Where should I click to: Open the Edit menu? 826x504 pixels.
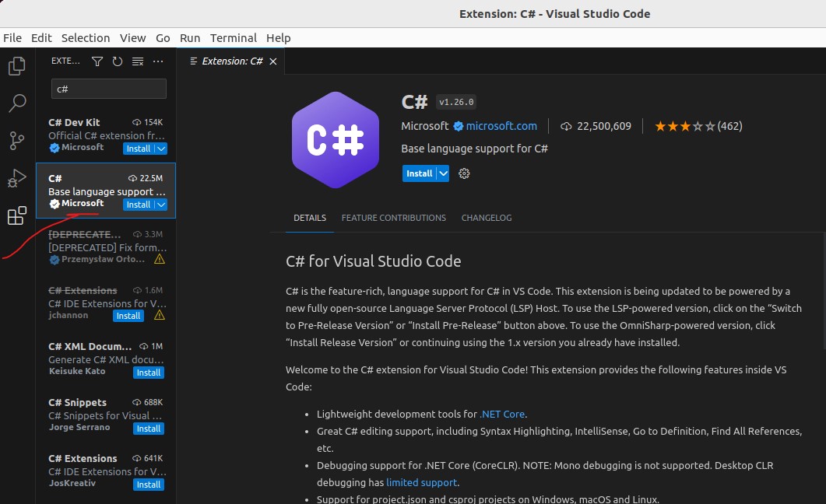click(41, 38)
